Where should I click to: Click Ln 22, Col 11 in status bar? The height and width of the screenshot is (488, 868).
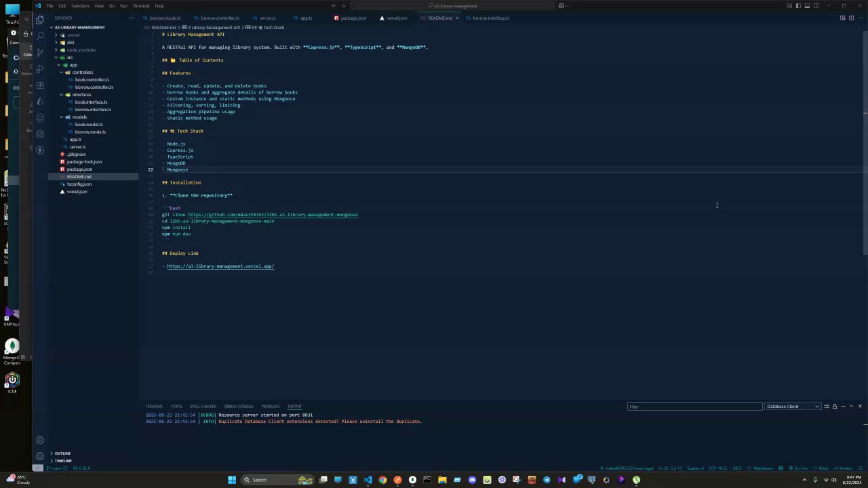(x=670, y=468)
